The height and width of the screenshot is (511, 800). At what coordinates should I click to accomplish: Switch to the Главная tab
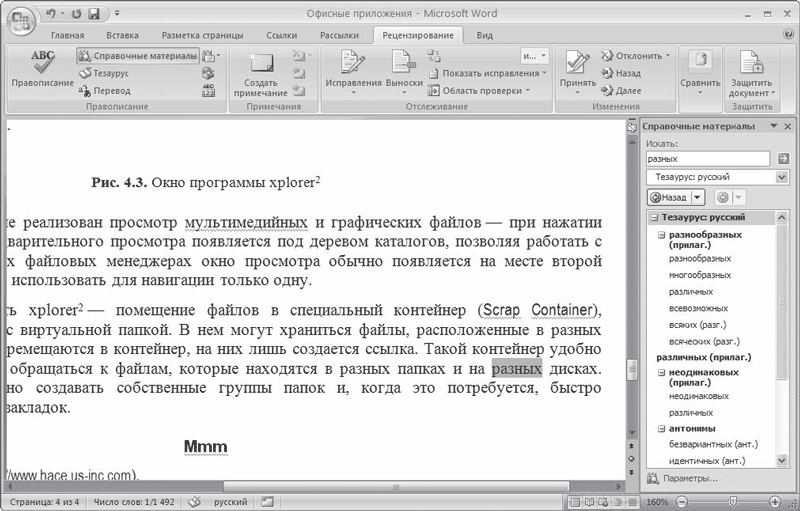(x=67, y=35)
